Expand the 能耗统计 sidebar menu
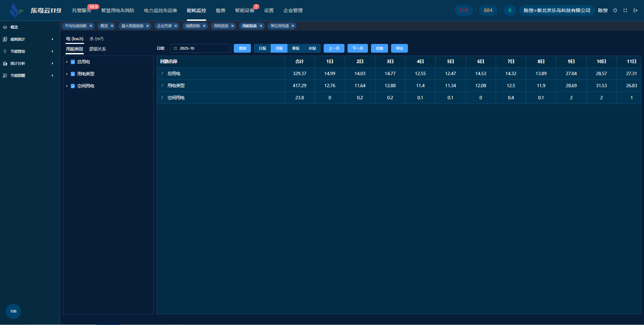This screenshot has height=325, width=644. coord(28,39)
